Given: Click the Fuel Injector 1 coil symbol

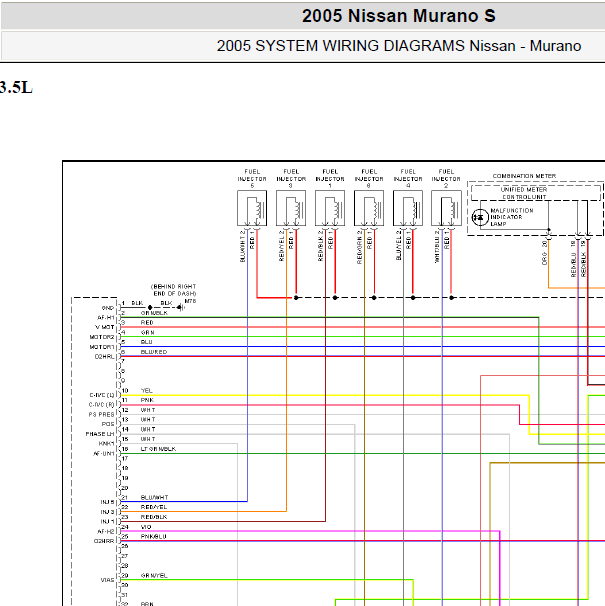Looking at the screenshot, I should coord(330,208).
